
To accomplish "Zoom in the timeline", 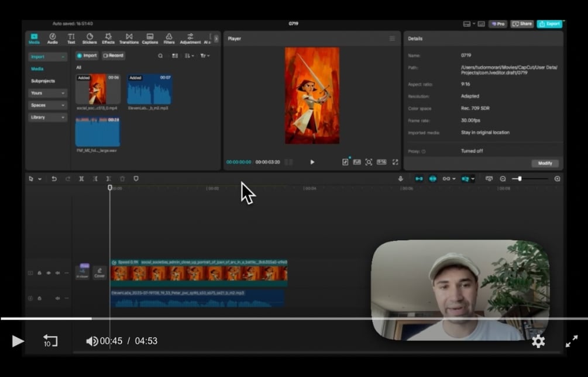I will pos(557,179).
